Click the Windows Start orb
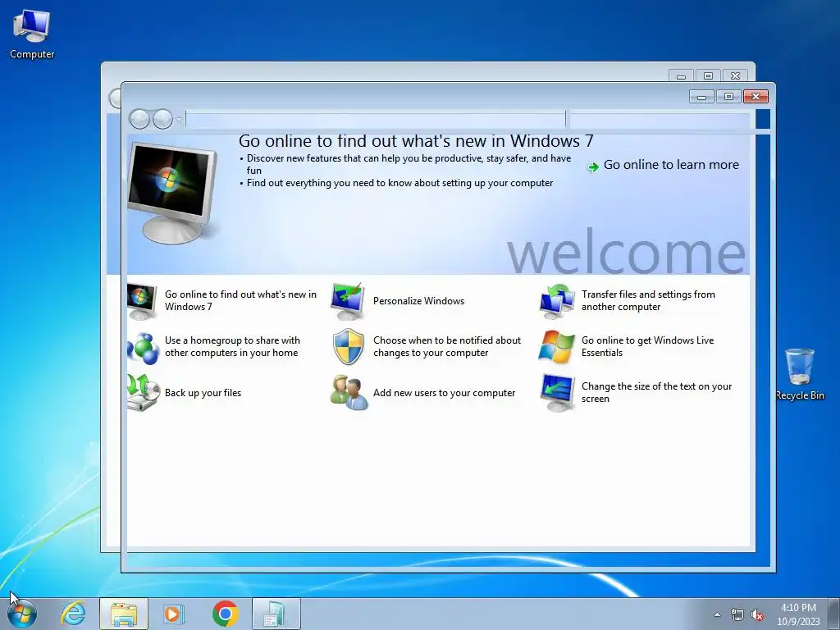The height and width of the screenshot is (630, 840). tap(21, 614)
